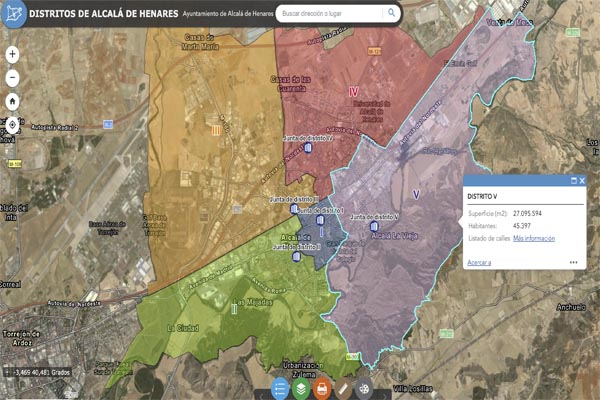Viewport: 600px width, 400px height.
Task: Open the layer list widget
Action: point(301,389)
